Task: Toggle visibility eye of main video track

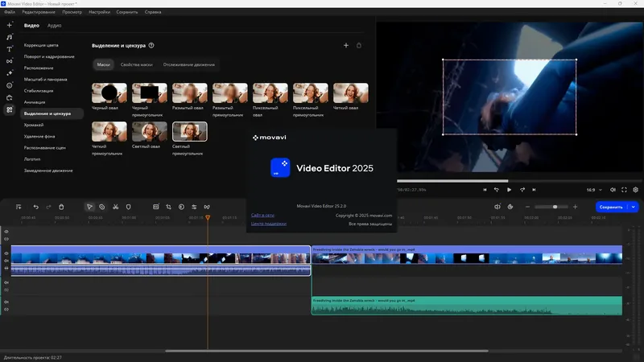Action: (x=6, y=253)
